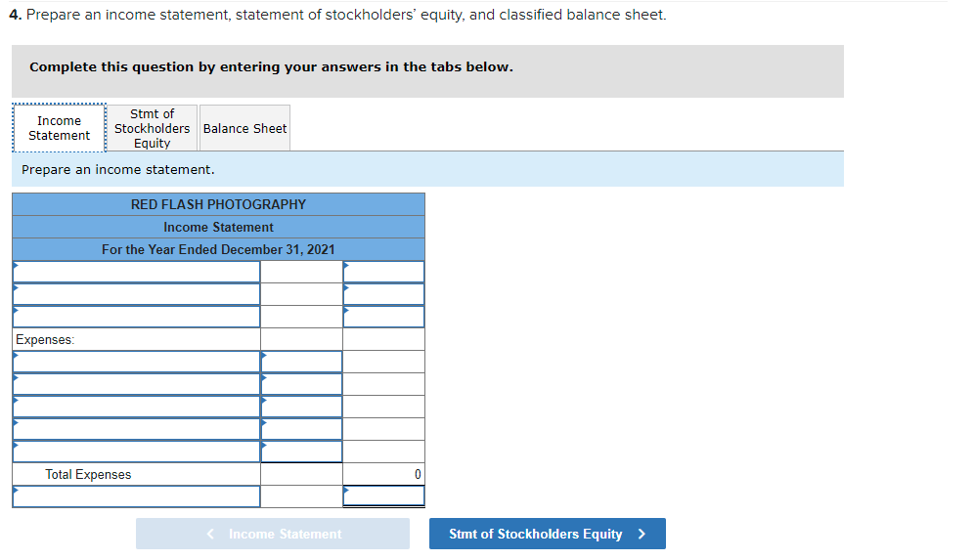Open the Stmt of Stockholders Equity tab
The height and width of the screenshot is (560, 975).
153,128
